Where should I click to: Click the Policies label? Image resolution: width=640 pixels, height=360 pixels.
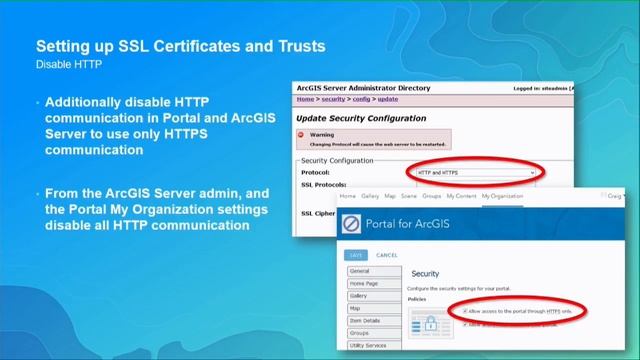[x=417, y=299]
